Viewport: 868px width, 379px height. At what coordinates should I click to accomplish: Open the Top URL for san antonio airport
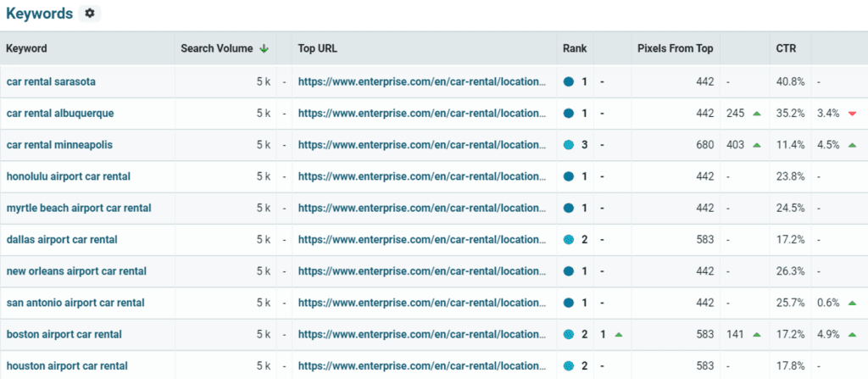coord(422,303)
